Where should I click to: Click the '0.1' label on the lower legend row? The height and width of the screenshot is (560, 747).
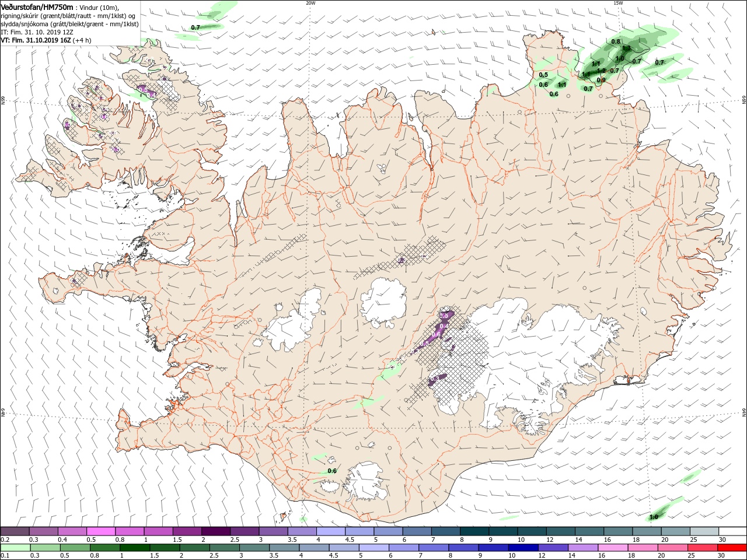[4, 555]
